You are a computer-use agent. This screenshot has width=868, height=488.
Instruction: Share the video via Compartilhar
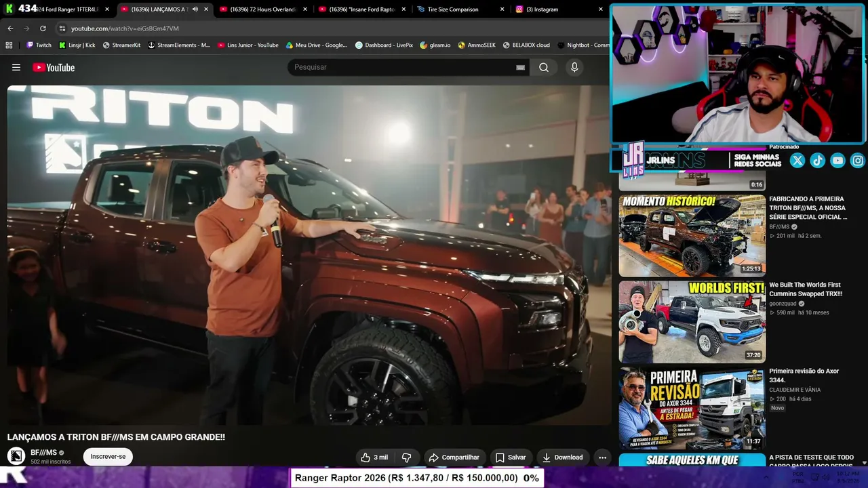pyautogui.click(x=454, y=457)
